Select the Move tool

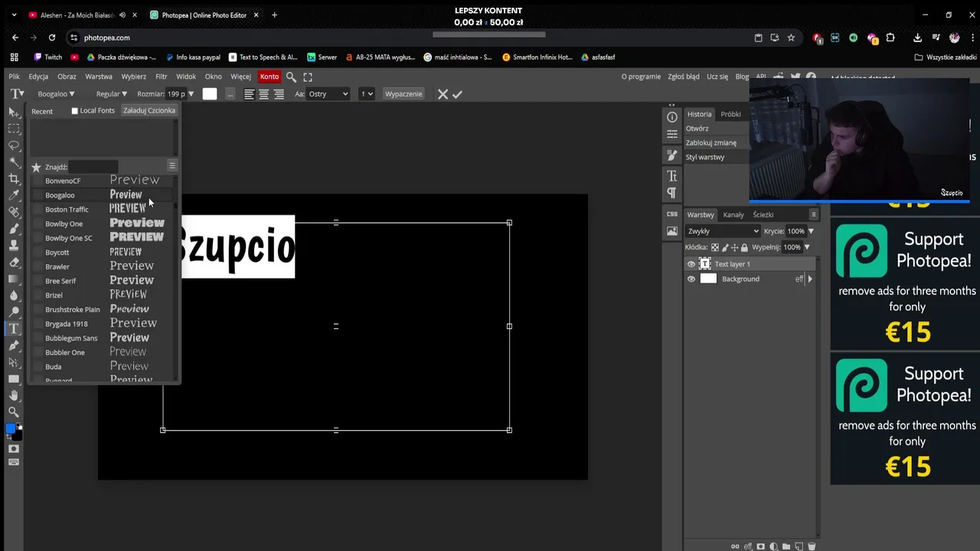coord(14,112)
